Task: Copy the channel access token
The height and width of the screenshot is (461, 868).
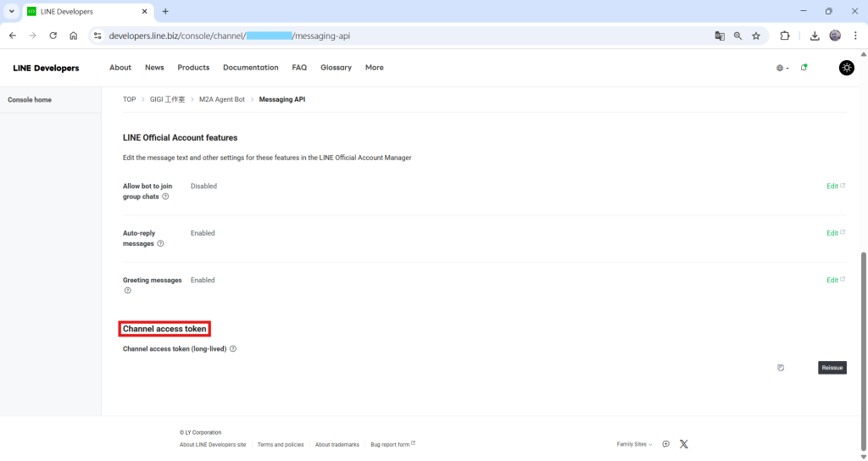Action: pyautogui.click(x=781, y=368)
